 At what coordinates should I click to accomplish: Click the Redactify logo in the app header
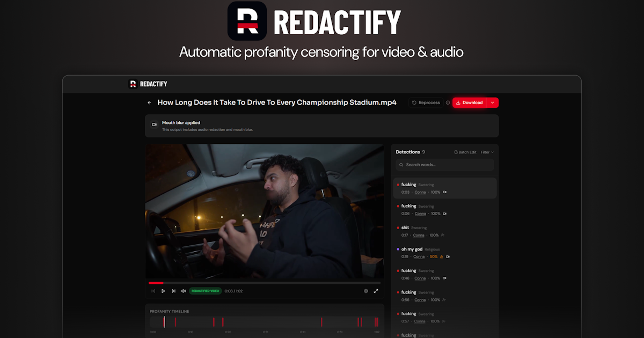[x=133, y=84]
